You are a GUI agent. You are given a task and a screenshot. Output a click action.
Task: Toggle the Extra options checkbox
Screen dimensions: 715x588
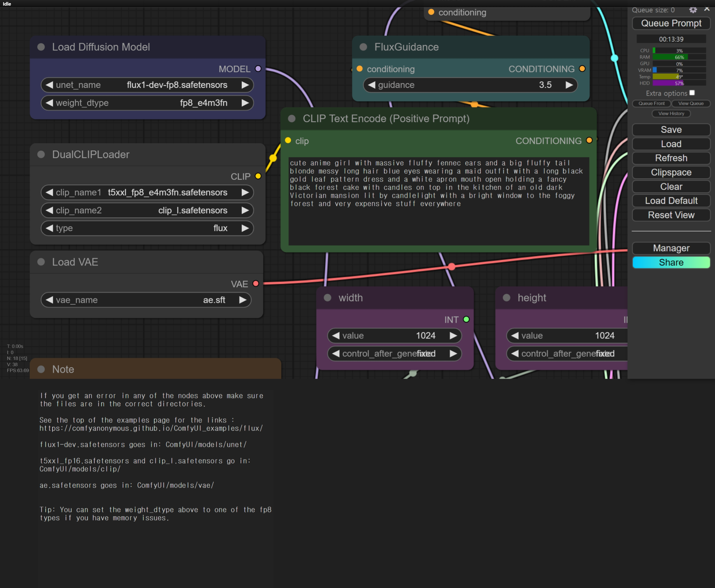[x=692, y=93]
